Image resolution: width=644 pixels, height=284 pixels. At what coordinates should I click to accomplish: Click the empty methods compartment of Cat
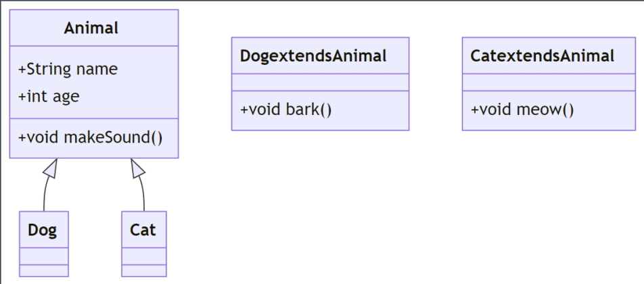pos(144,270)
